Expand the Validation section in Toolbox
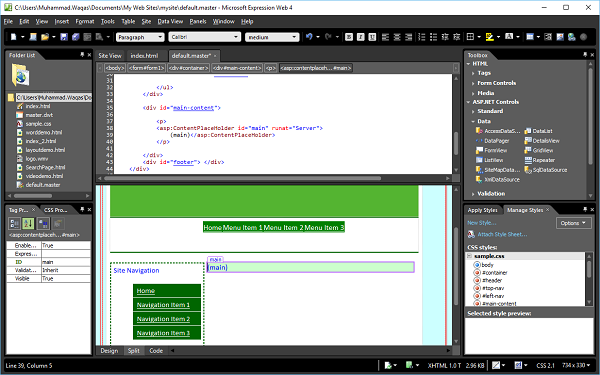This screenshot has height=375, width=600. [x=491, y=194]
